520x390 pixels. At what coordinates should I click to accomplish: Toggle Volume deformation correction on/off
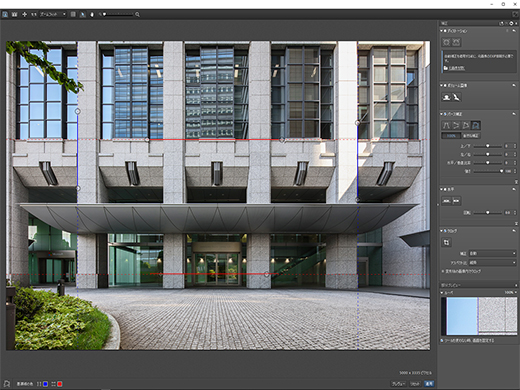click(x=445, y=85)
